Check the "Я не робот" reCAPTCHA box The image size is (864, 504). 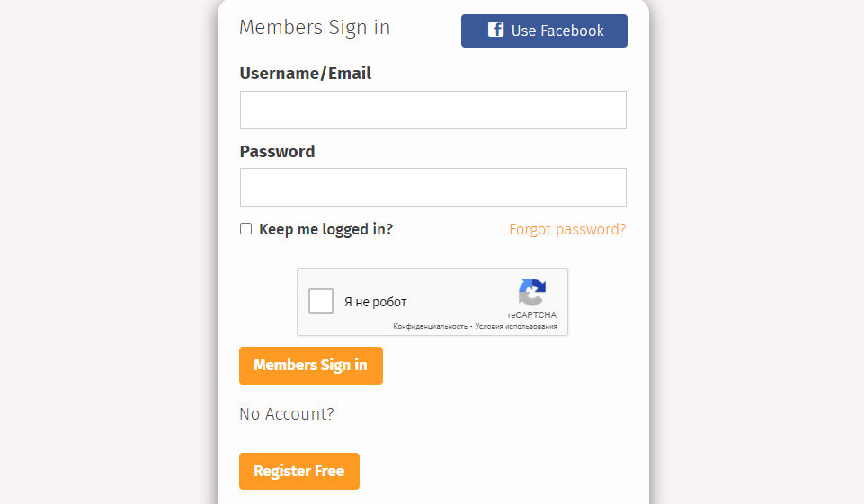(x=321, y=301)
